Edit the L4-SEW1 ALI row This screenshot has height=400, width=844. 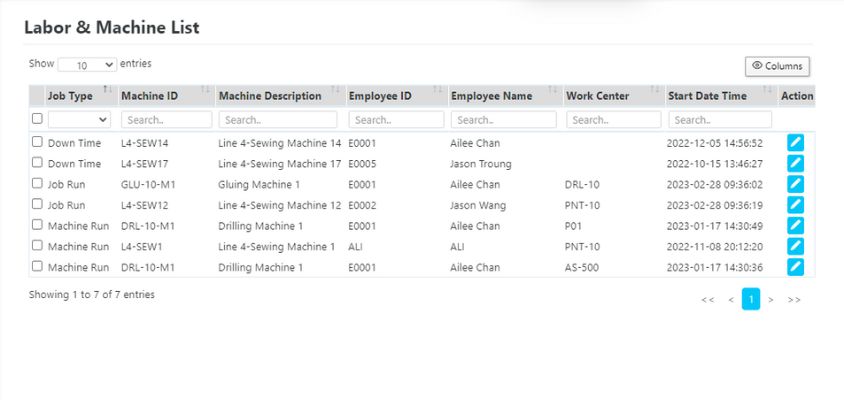(x=795, y=246)
